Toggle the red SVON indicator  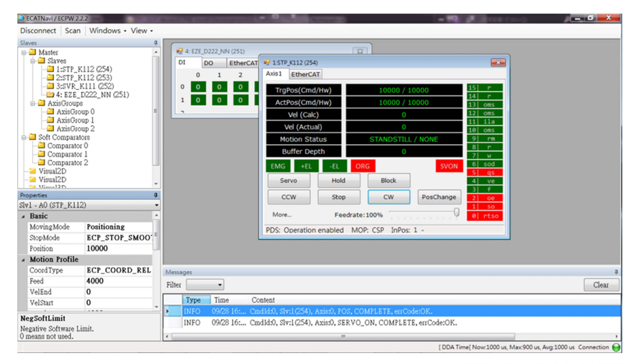449,166
